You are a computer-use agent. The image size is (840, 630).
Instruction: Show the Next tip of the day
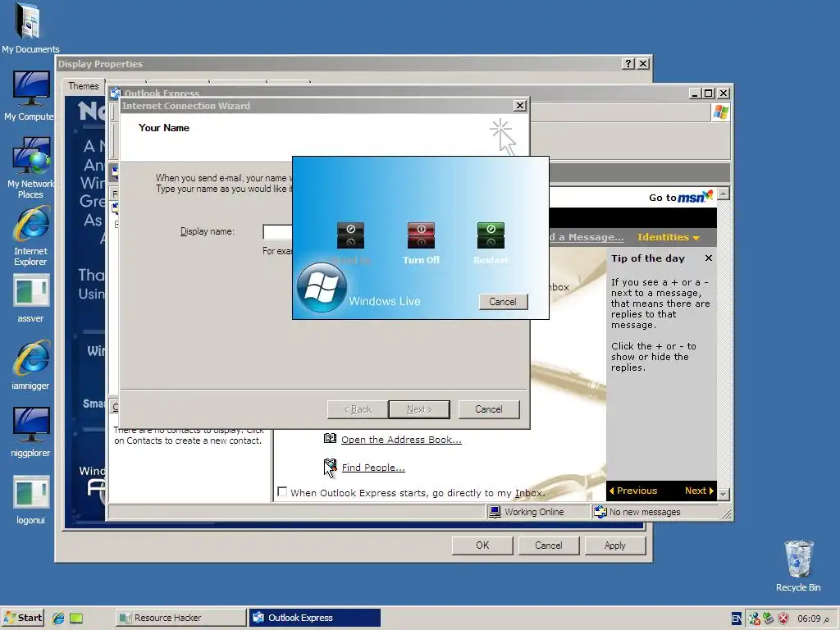pos(699,491)
